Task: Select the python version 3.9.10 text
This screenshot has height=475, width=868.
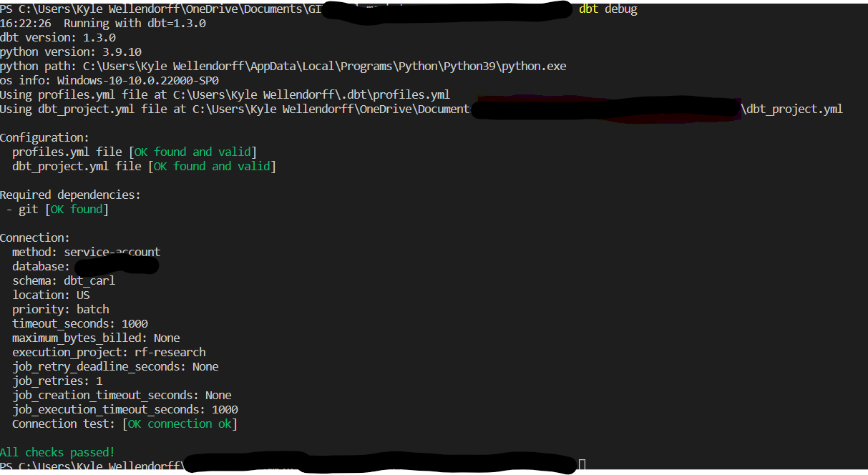Action: [72, 51]
